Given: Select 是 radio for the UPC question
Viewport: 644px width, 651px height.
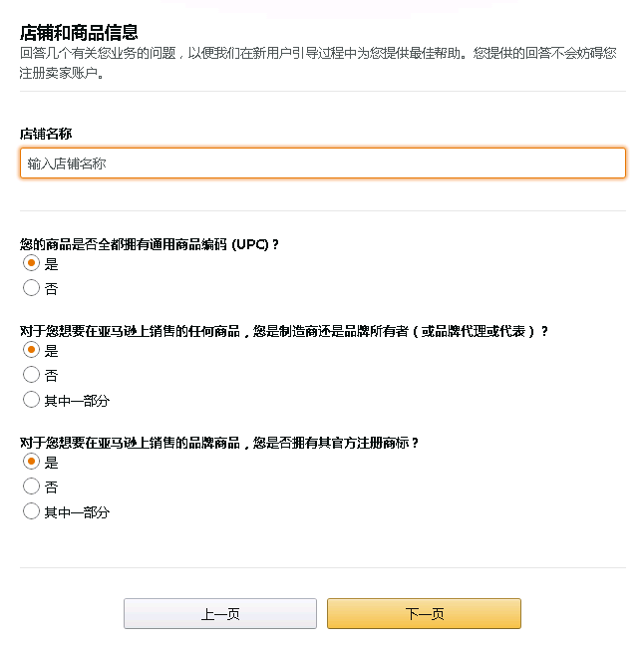Looking at the screenshot, I should [x=31, y=264].
